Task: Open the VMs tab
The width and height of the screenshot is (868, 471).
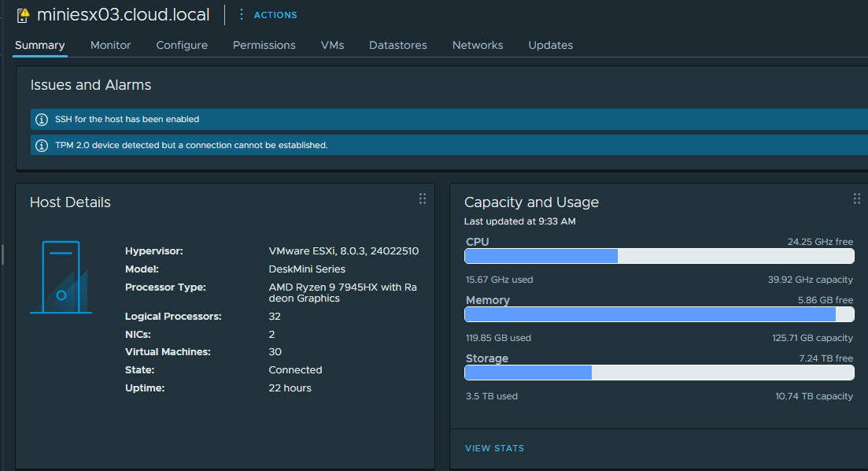Action: [x=332, y=46]
